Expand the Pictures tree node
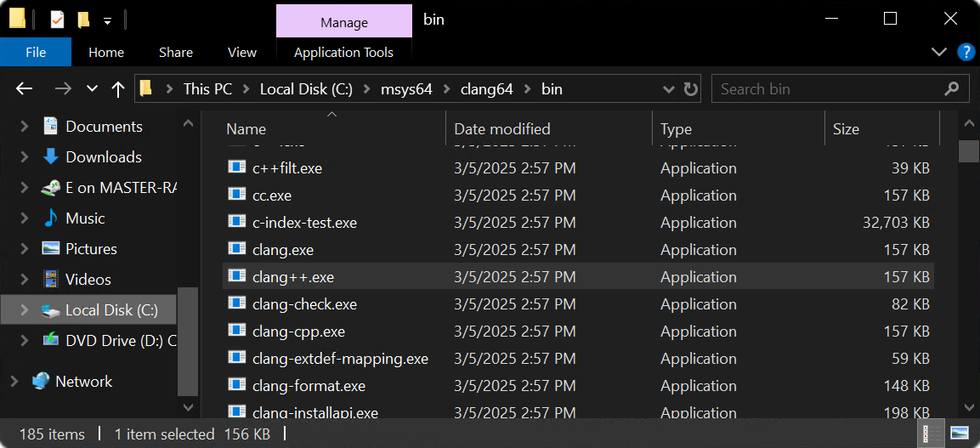 pyautogui.click(x=25, y=249)
